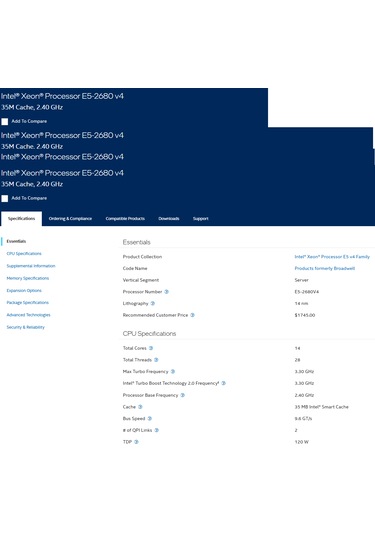Viewport: 375px width, 535px height.
Task: Click the Vertical Segment value "Server"
Action: pyautogui.click(x=301, y=280)
